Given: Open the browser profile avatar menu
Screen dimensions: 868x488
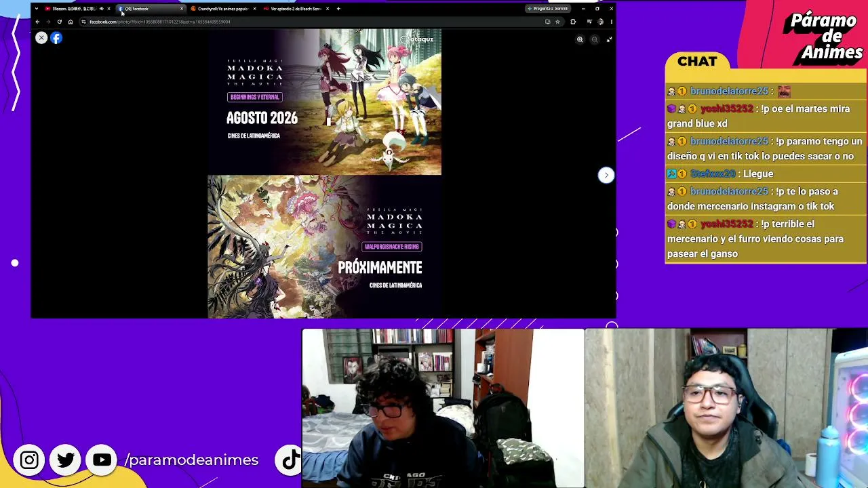Looking at the screenshot, I should point(600,22).
